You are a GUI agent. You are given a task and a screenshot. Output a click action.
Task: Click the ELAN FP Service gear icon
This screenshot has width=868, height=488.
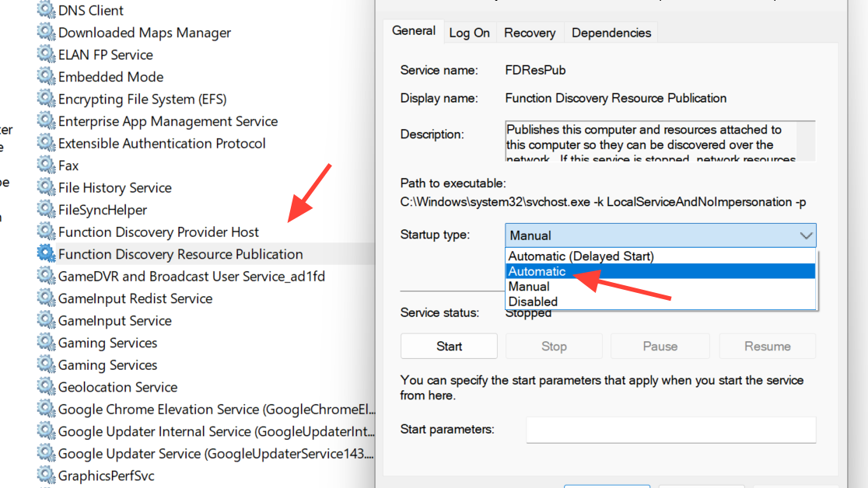(x=47, y=55)
